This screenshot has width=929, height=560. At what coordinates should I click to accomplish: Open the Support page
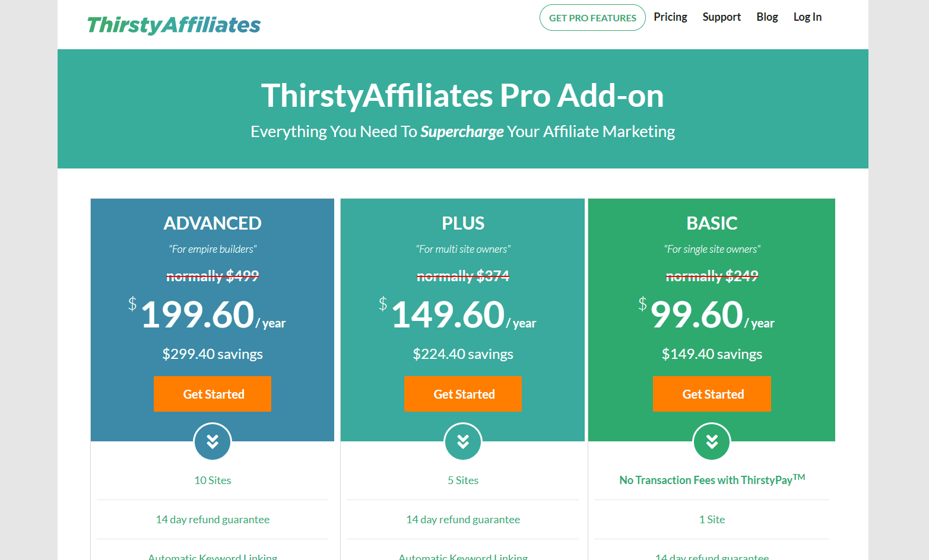click(721, 17)
